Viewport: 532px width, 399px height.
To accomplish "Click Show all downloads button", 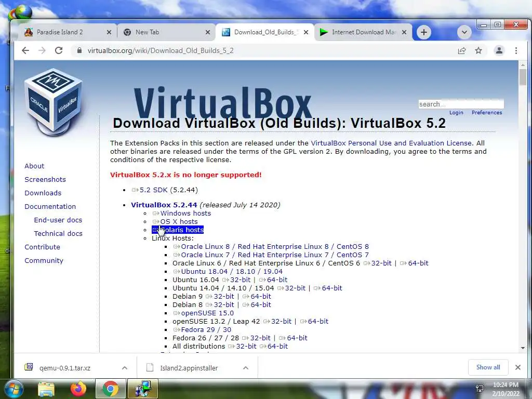I will [488, 367].
